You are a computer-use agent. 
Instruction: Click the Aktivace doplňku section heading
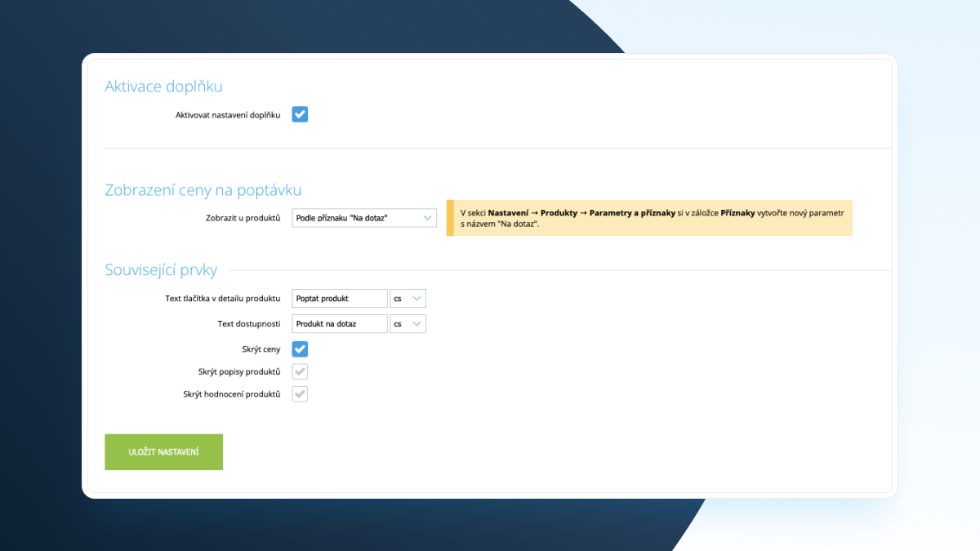point(163,87)
